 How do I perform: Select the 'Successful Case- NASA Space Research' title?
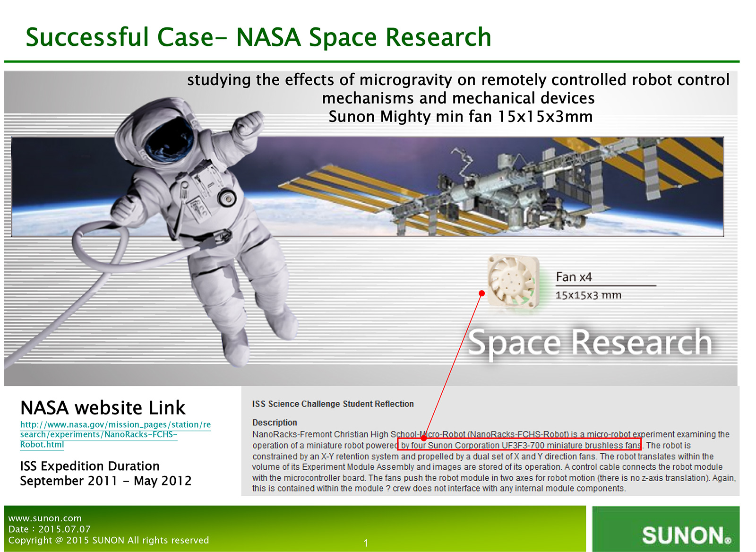click(258, 37)
